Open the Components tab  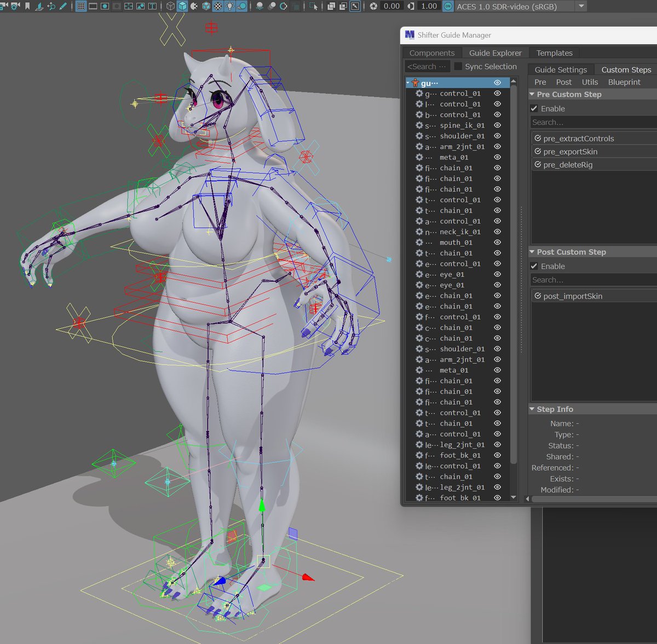pyautogui.click(x=432, y=53)
